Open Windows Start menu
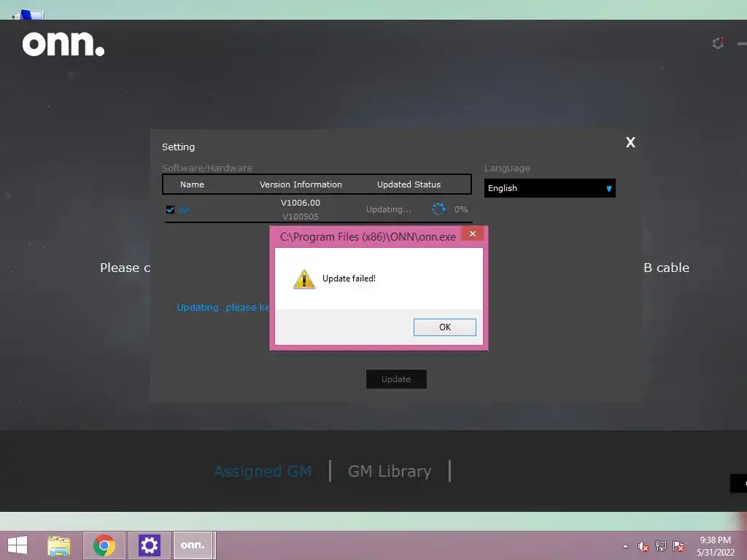Viewport: 747px width, 560px height. click(x=18, y=545)
